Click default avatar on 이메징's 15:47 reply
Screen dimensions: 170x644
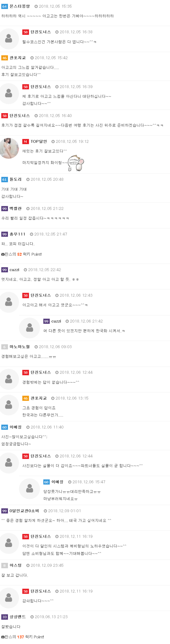(x=29, y=489)
